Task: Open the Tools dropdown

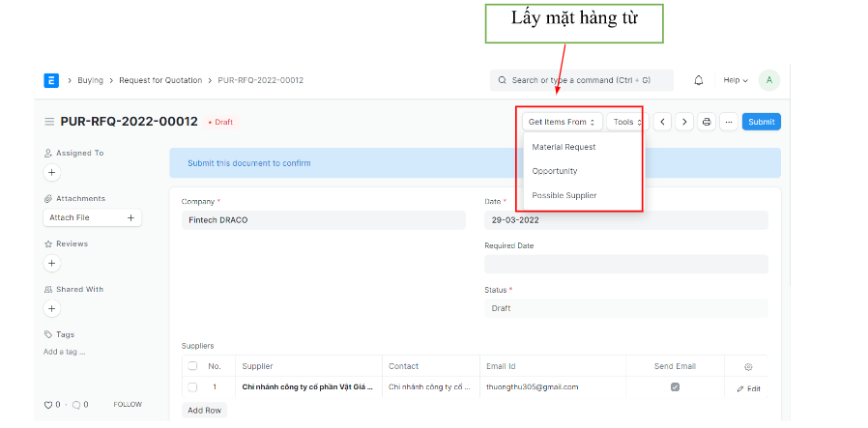Action: 627,122
